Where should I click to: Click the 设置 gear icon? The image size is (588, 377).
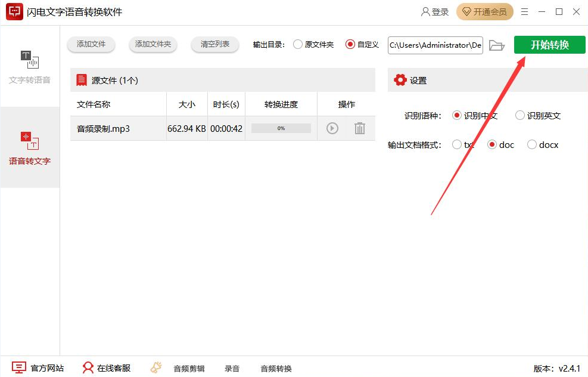400,79
